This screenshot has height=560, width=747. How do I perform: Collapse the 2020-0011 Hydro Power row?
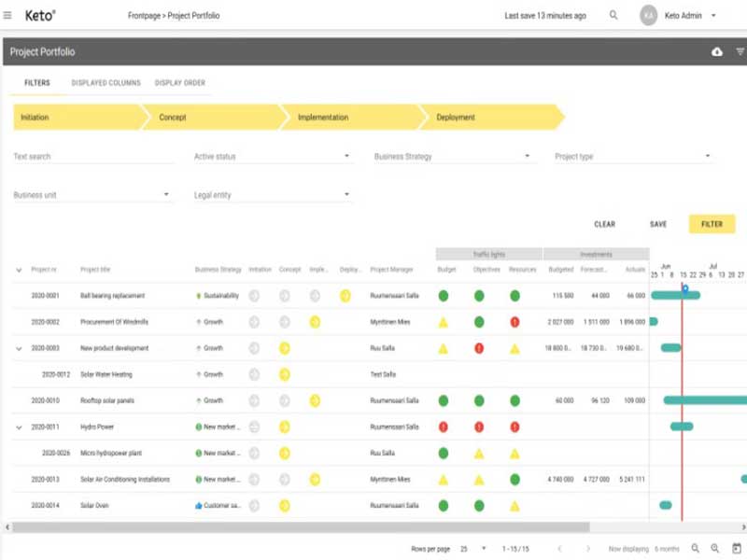point(19,427)
